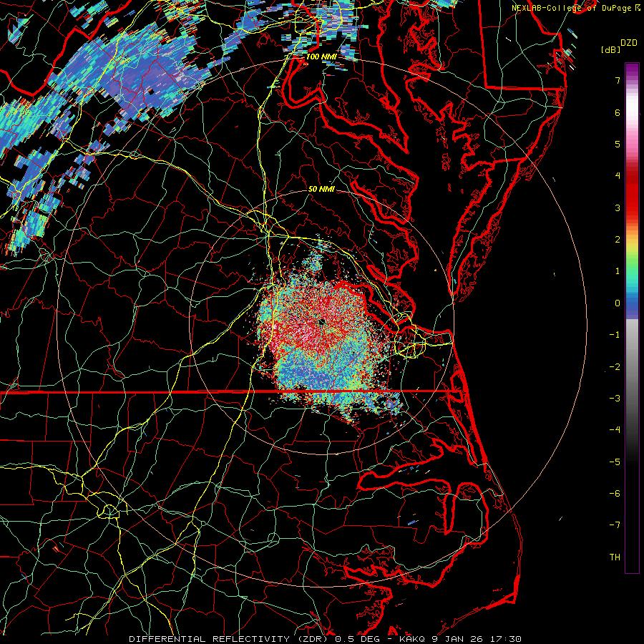This screenshot has height=644, width=644.
Task: Click the scale value -6
Action: click(x=615, y=494)
